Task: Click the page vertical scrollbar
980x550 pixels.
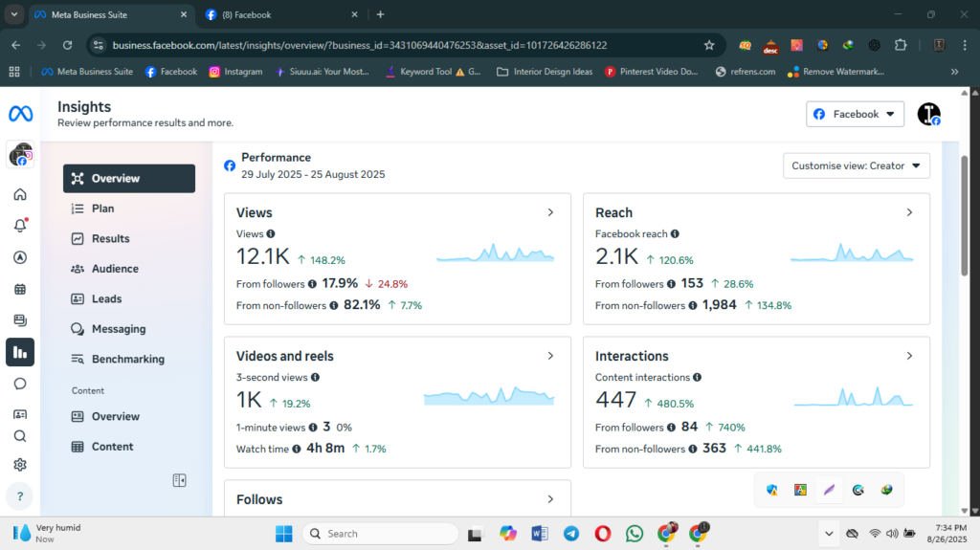Action: pyautogui.click(x=965, y=216)
